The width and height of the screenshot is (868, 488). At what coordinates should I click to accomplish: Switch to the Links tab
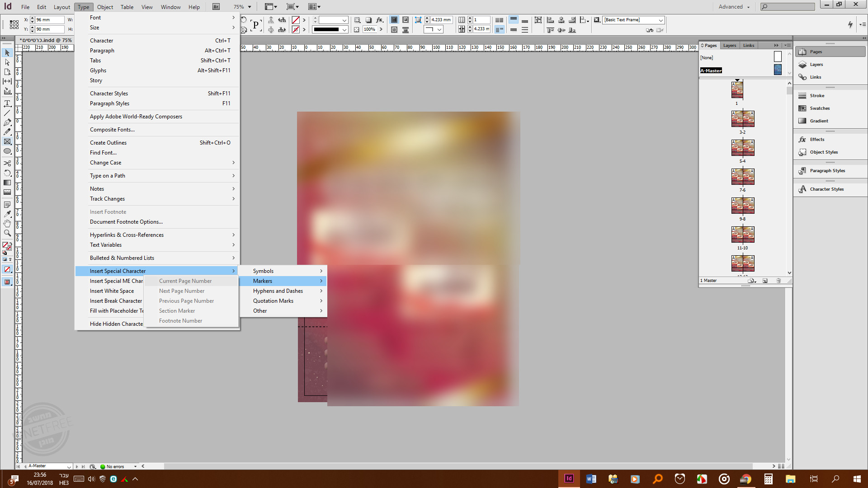click(x=748, y=46)
